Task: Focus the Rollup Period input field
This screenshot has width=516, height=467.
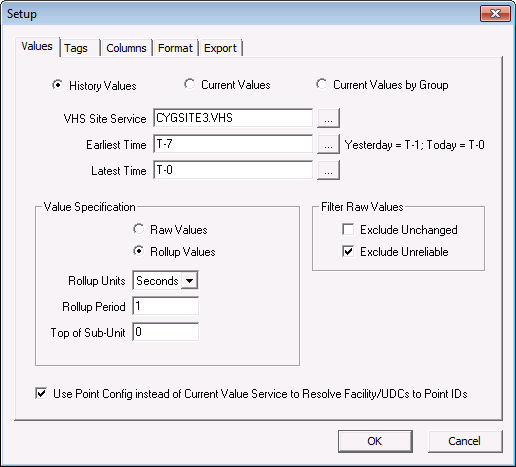Action: [166, 306]
